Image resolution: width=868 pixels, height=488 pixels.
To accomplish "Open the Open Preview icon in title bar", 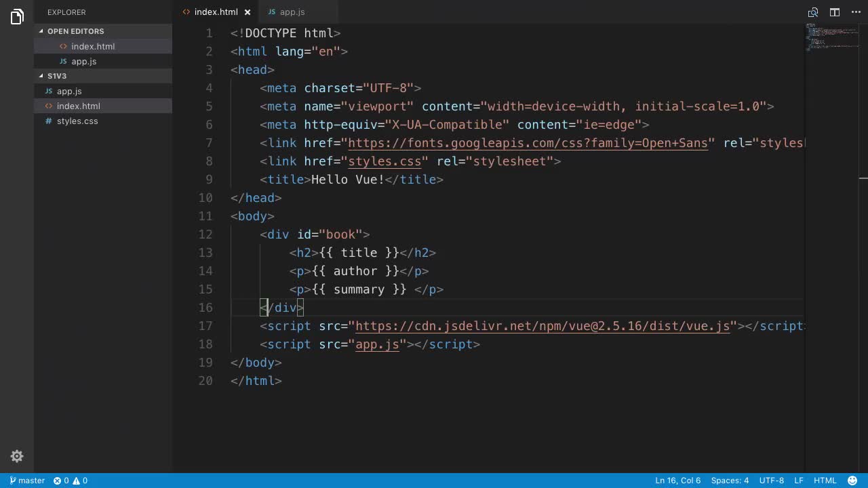I will (x=813, y=12).
